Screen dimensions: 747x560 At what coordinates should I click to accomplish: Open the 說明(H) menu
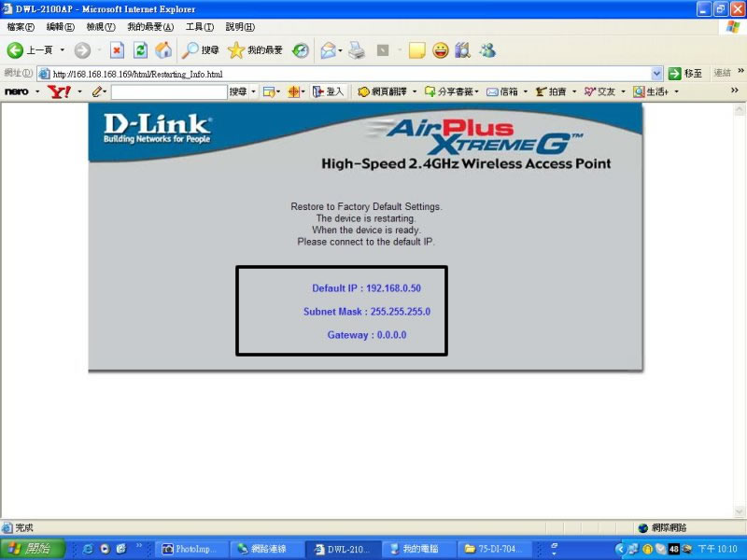tap(240, 27)
